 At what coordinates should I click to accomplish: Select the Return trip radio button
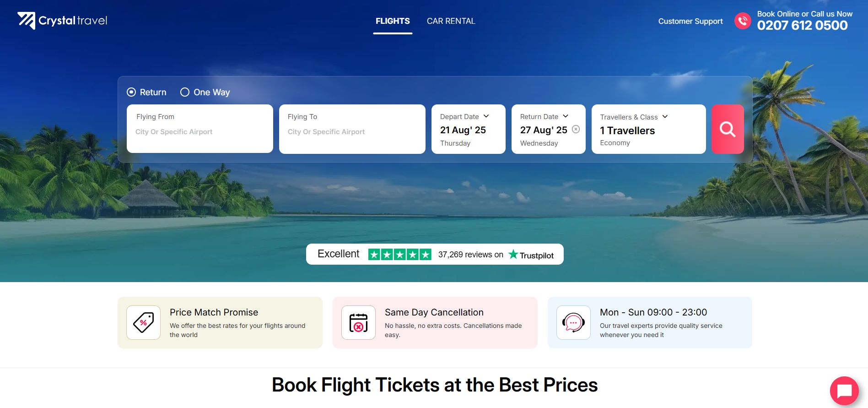pyautogui.click(x=131, y=92)
